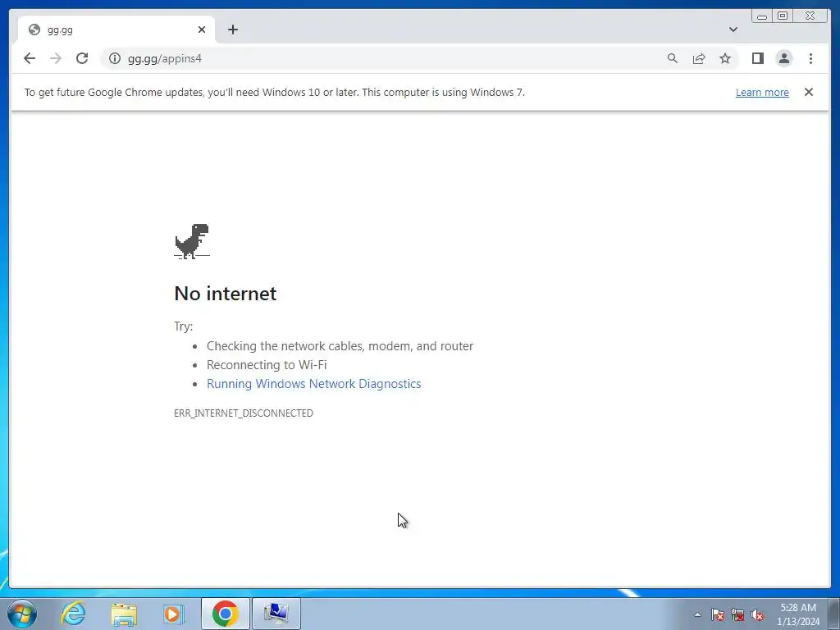Click the muted volume tray icon
The image size is (840, 630).
757,614
